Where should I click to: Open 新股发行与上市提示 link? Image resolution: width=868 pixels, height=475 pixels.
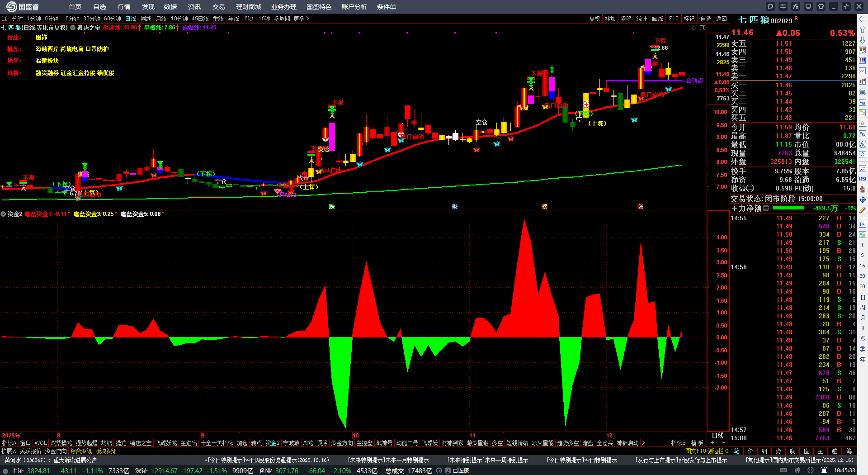pyautogui.click(x=681, y=460)
